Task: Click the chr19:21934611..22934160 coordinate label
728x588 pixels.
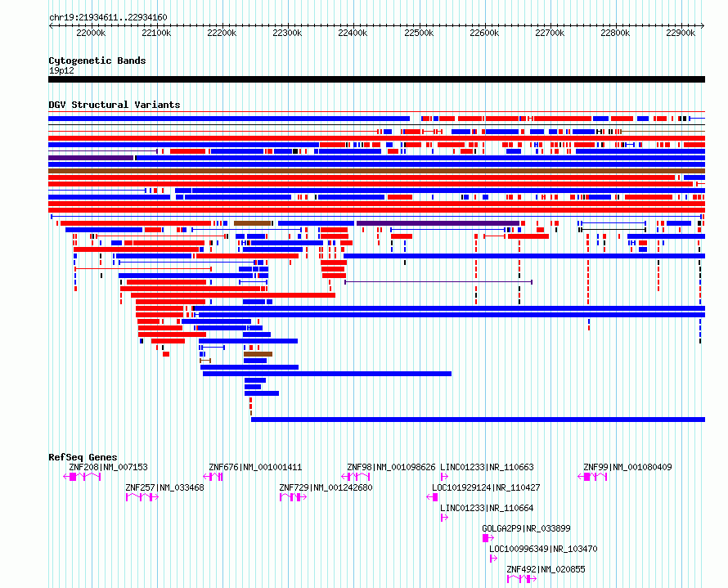Action: [x=108, y=17]
